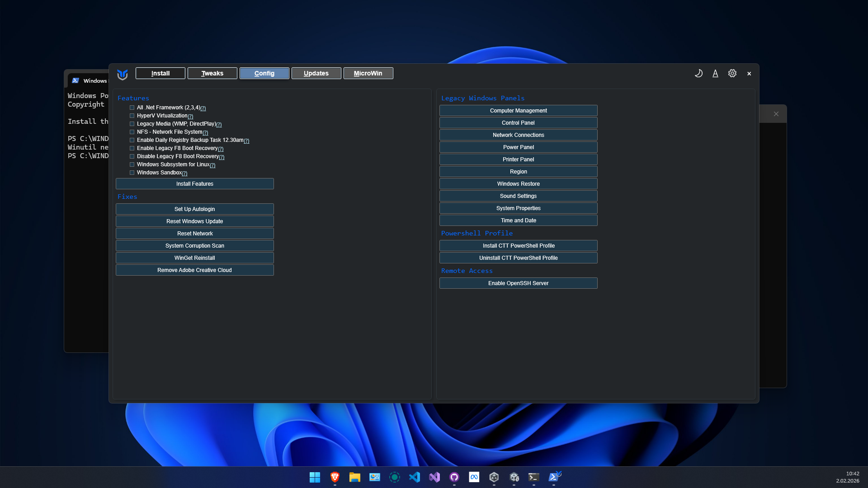Viewport: 868px width, 488px height.
Task: Open the Region panel
Action: pos(519,172)
